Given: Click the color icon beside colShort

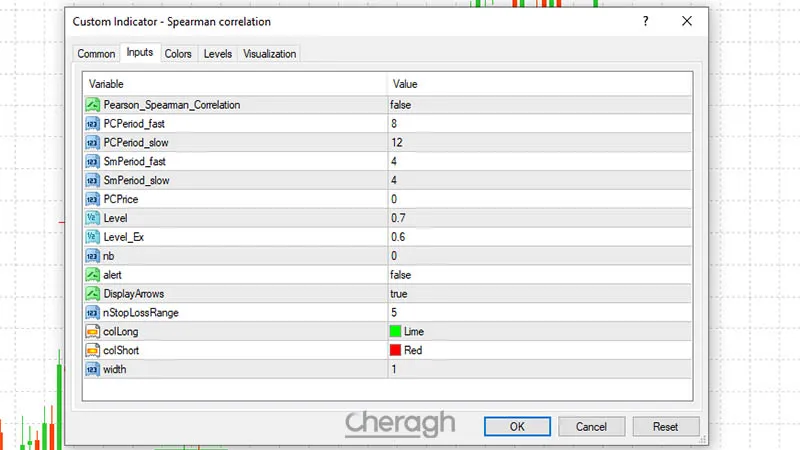Looking at the screenshot, I should pyautogui.click(x=92, y=350).
